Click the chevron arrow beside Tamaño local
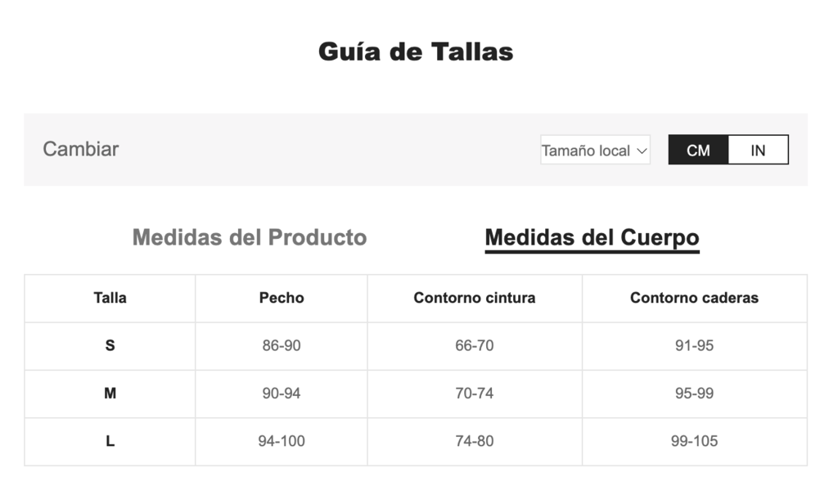 [642, 151]
